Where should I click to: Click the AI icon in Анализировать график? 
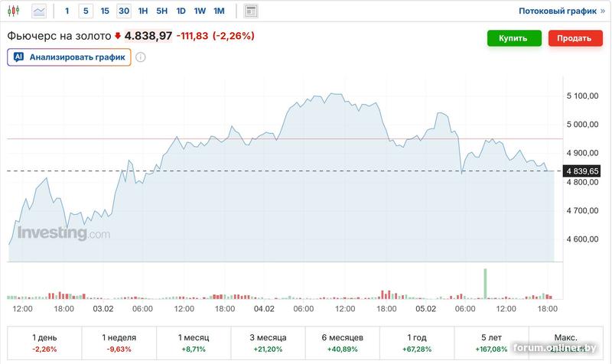[x=19, y=57]
